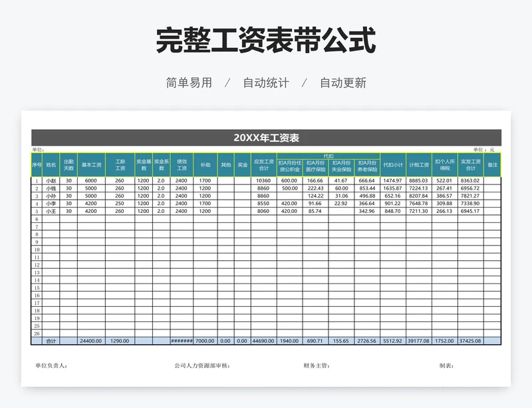
Task: Select the deduction subtotal cell '1474.97'
Action: pyautogui.click(x=393, y=181)
